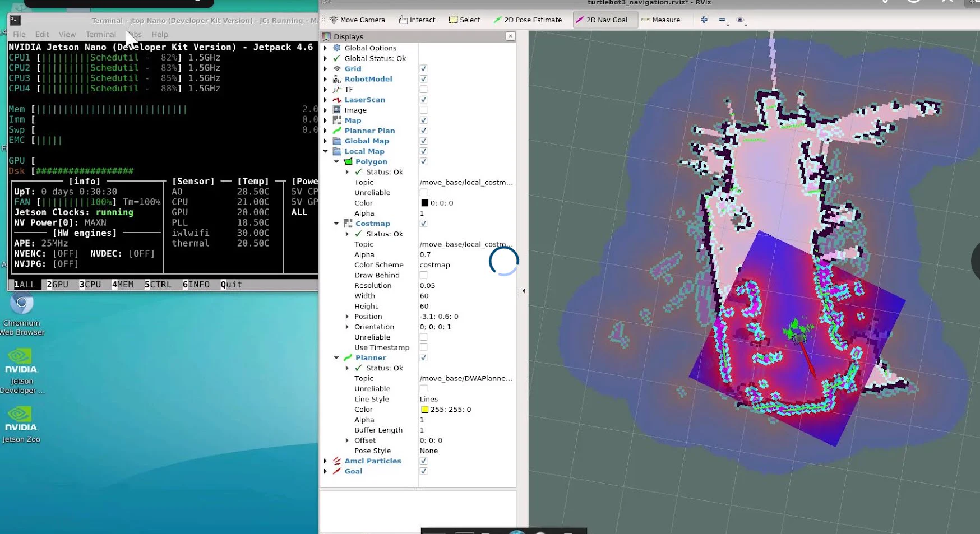Screen dimensions: 980x534
Task: Toggle the Map display checkbox
Action: [x=423, y=120]
